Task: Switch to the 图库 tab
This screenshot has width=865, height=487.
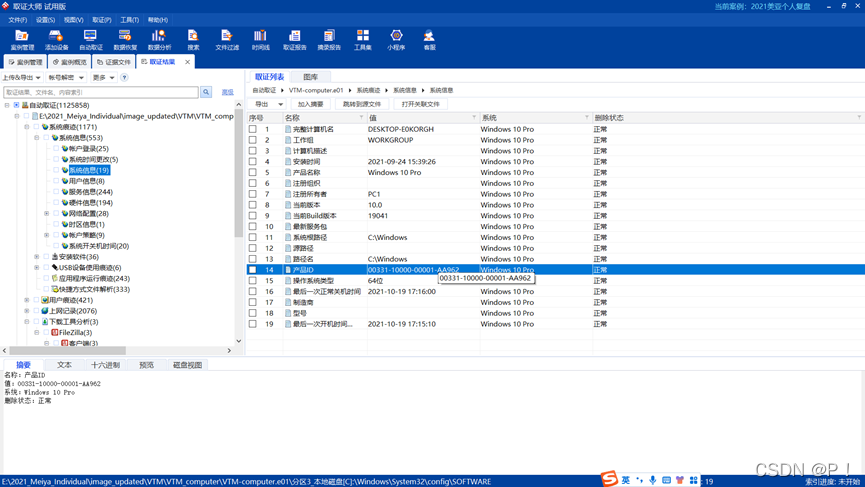Action: point(311,77)
